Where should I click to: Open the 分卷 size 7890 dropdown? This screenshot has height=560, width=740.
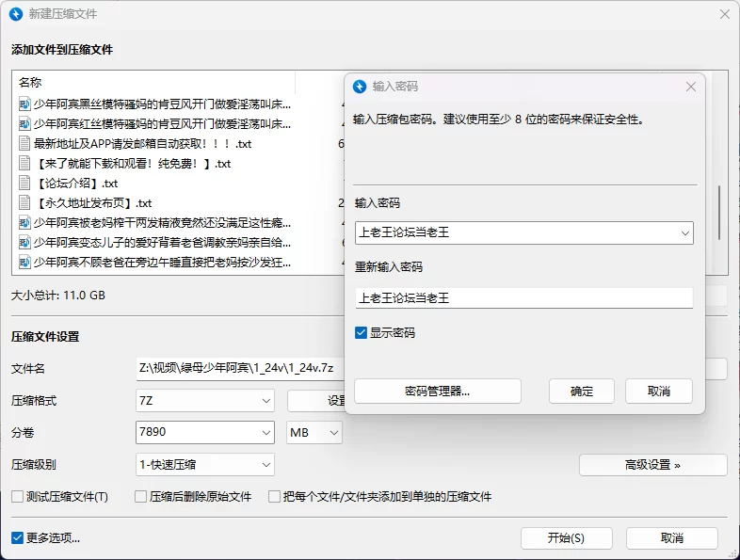[266, 433]
